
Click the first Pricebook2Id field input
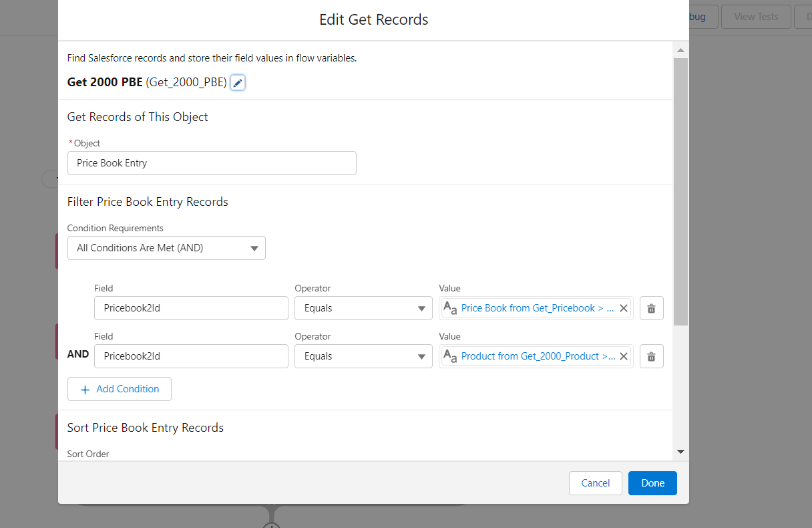[x=191, y=308]
